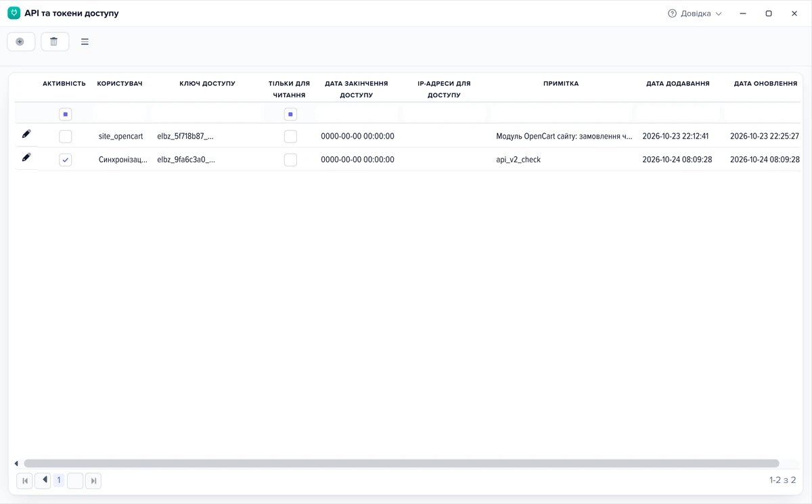
Task: Click the 2026-10-24 08:09:28 date added cell
Action: 677,160
